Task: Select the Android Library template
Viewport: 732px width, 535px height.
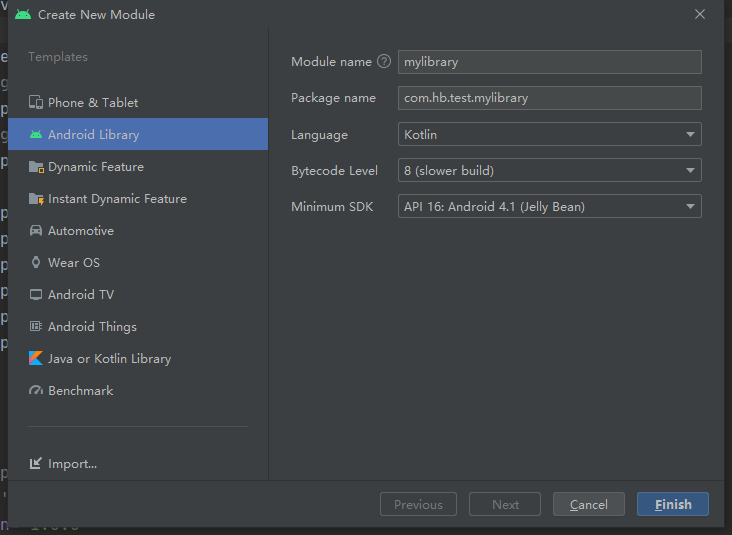Action: pyautogui.click(x=138, y=134)
